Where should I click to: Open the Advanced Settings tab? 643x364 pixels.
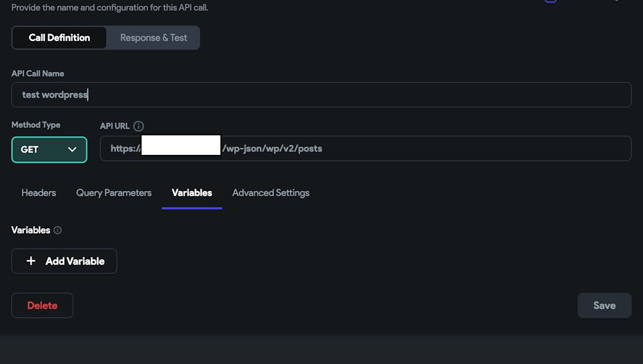271,193
